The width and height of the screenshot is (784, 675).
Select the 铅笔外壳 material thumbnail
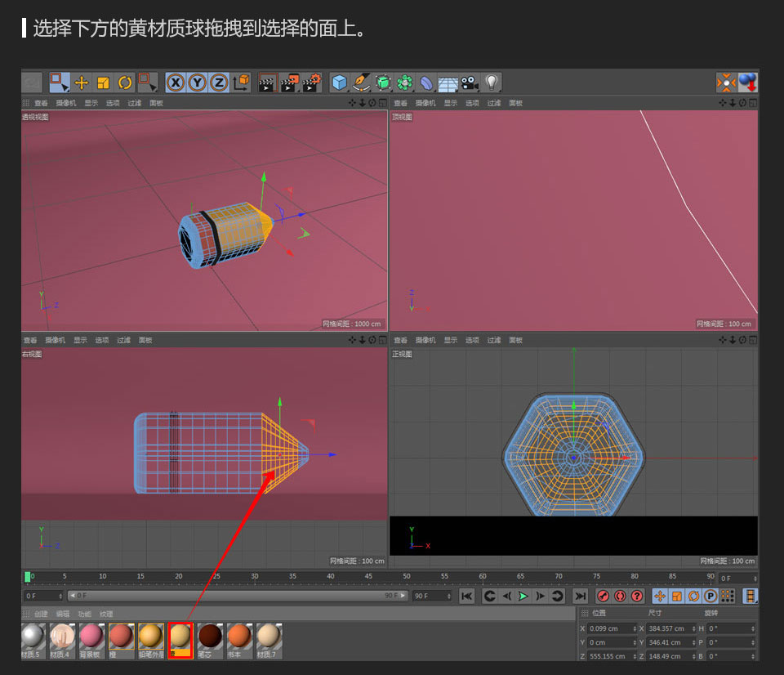tap(149, 642)
